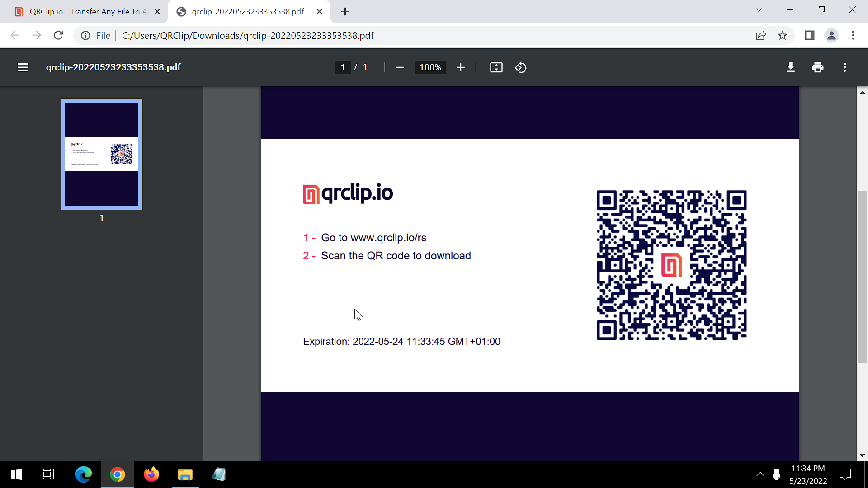This screenshot has width=868, height=488.
Task: Open Chrome profile menu
Action: [x=831, y=35]
